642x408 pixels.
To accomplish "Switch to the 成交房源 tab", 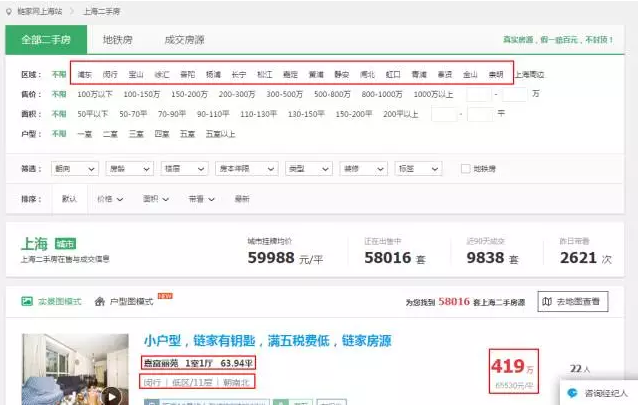I will 184,40.
